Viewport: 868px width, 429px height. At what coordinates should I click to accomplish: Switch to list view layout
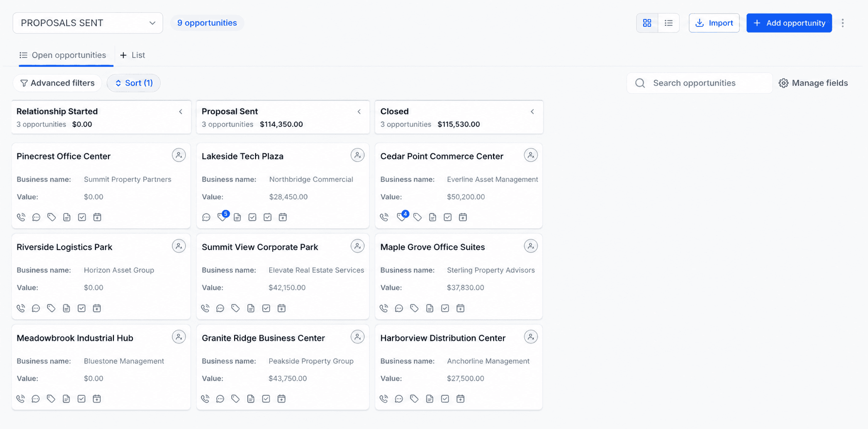668,23
